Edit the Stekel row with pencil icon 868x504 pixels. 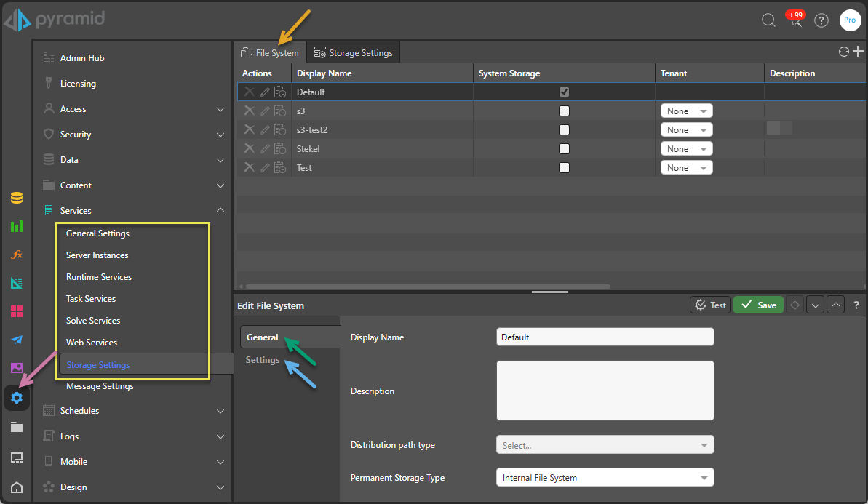coord(265,149)
